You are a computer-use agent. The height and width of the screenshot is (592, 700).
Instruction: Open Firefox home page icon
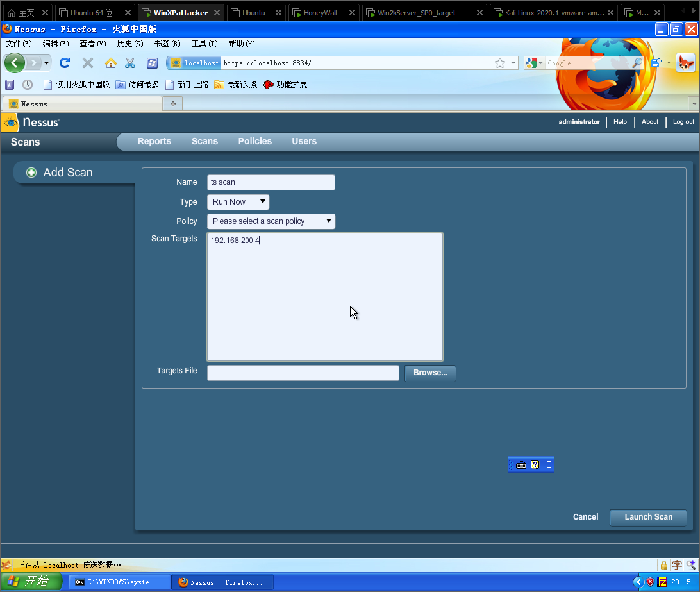[x=111, y=63]
